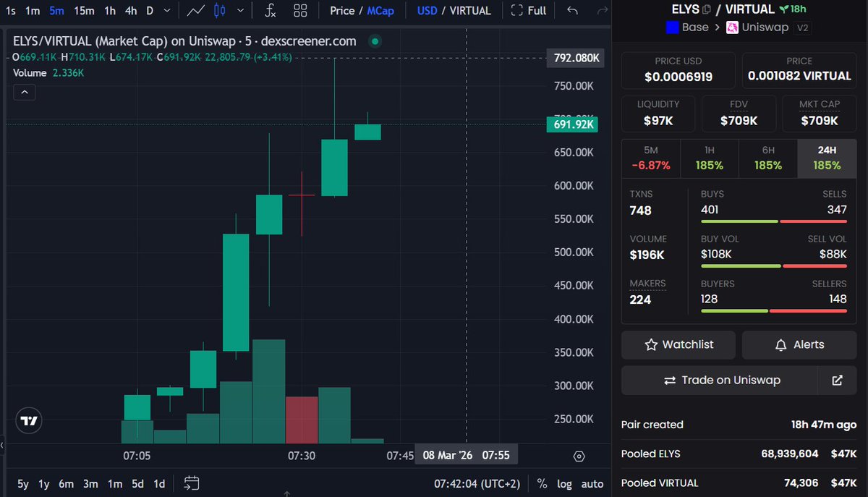The height and width of the screenshot is (497, 868).
Task: Select the 5d date range
Action: click(x=137, y=483)
